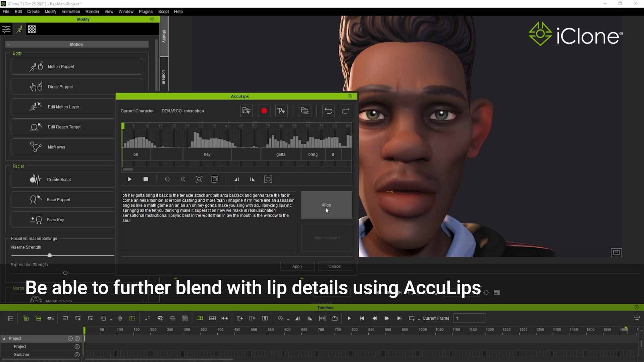Click the Current Frame input field
Image resolution: width=644 pixels, height=362 pixels.
[469, 318]
